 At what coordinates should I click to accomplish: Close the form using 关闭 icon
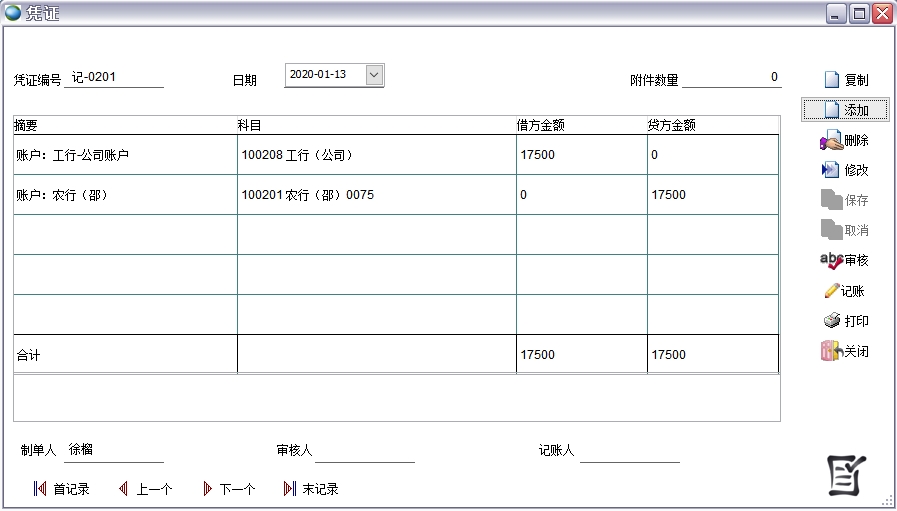pos(830,351)
